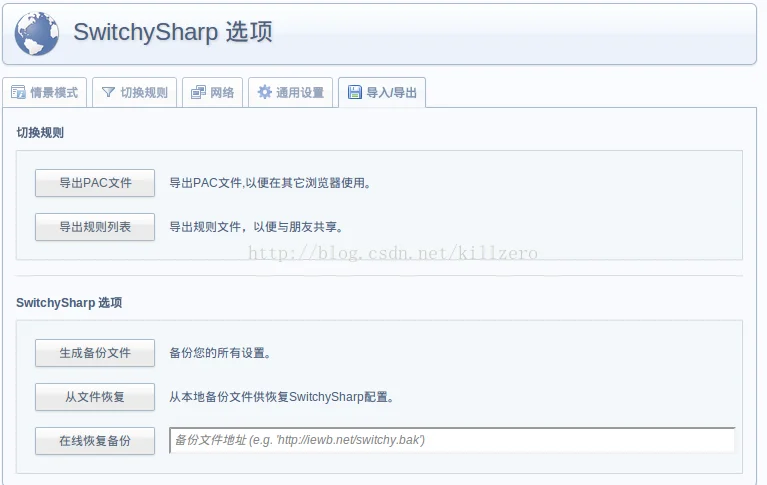Screen dimensions: 767x485
Task: Open the 网络 tab
Action: click(x=212, y=92)
